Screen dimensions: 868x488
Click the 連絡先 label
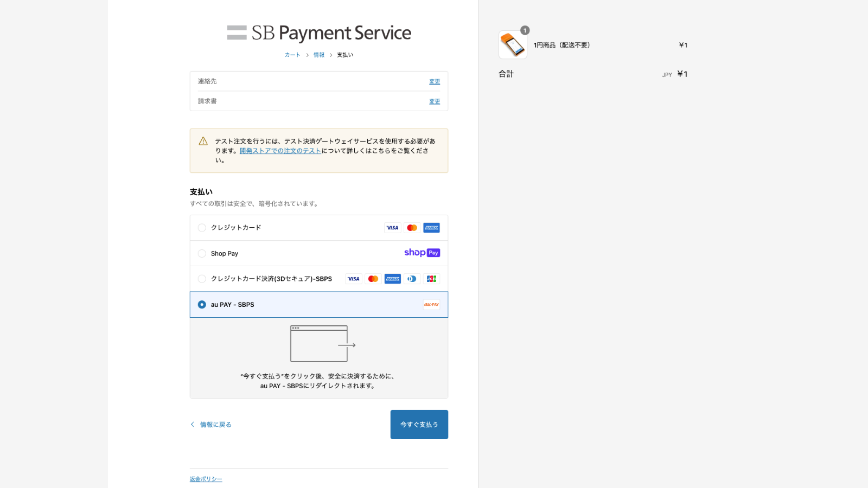tap(207, 81)
